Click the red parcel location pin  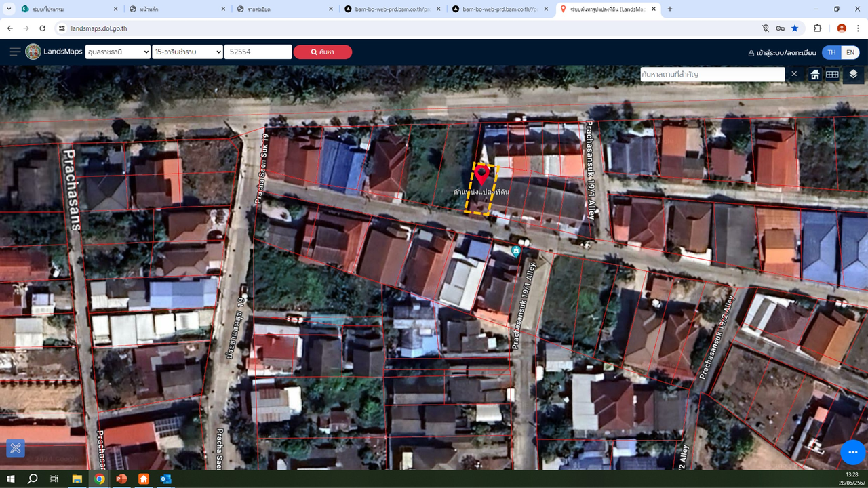coord(481,174)
